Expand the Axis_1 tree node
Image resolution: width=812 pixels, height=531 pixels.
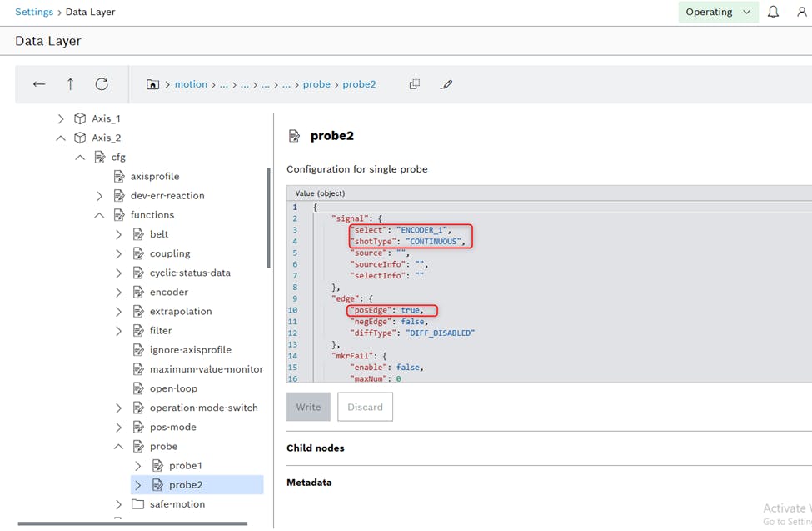coord(61,118)
